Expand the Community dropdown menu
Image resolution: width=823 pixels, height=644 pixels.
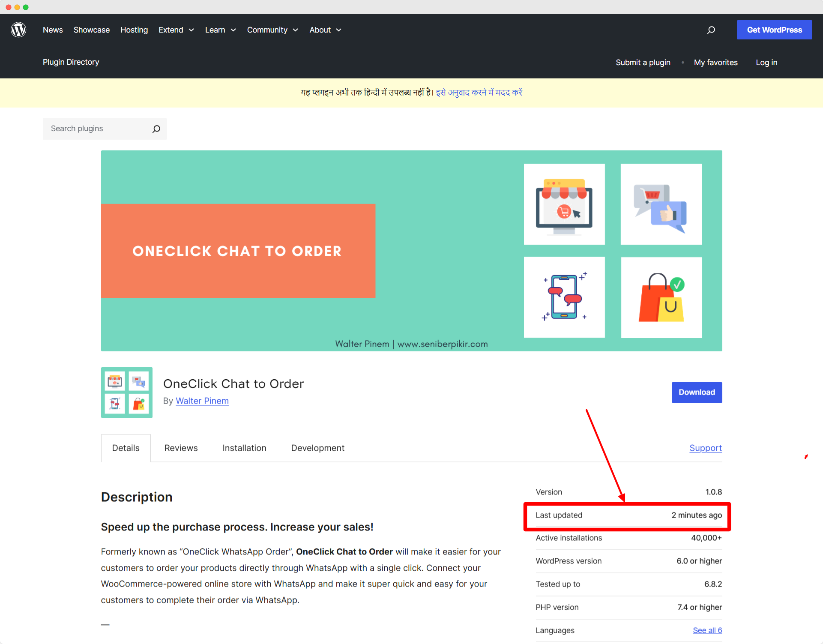pos(272,30)
